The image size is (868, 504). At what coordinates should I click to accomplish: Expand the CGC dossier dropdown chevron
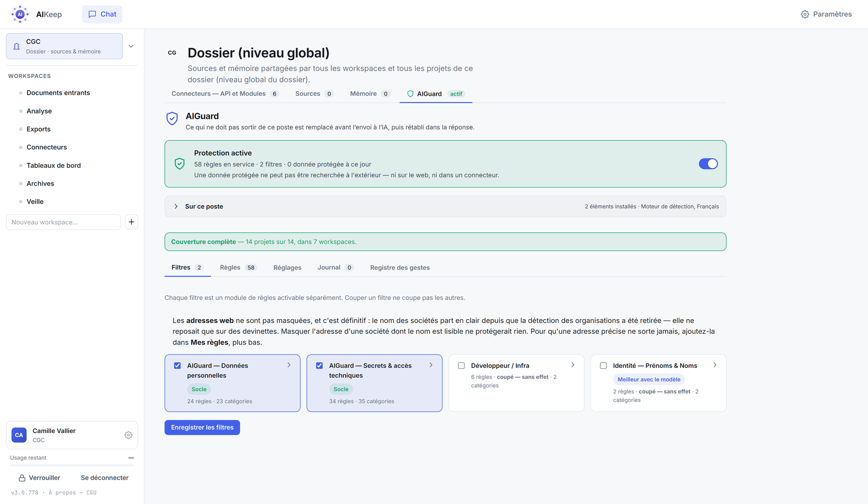tap(131, 46)
